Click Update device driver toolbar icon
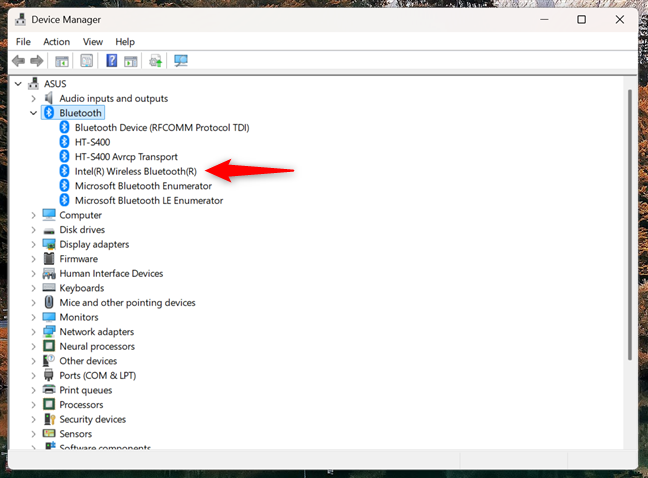Image resolution: width=648 pixels, height=478 pixels. (156, 61)
